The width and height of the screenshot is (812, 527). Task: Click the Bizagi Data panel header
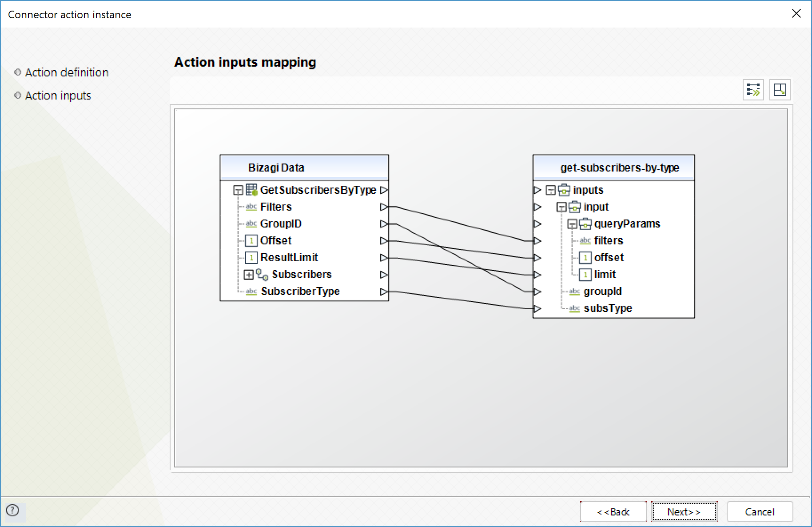point(304,168)
